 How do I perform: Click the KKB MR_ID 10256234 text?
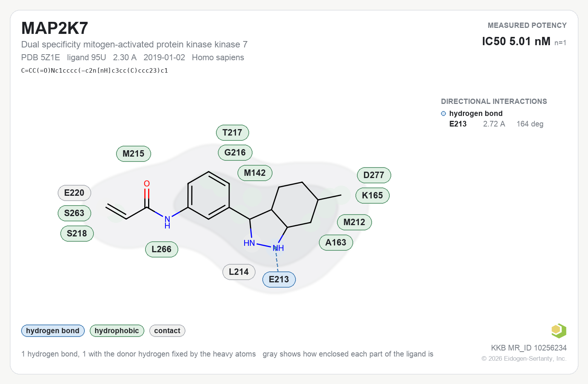tap(529, 348)
